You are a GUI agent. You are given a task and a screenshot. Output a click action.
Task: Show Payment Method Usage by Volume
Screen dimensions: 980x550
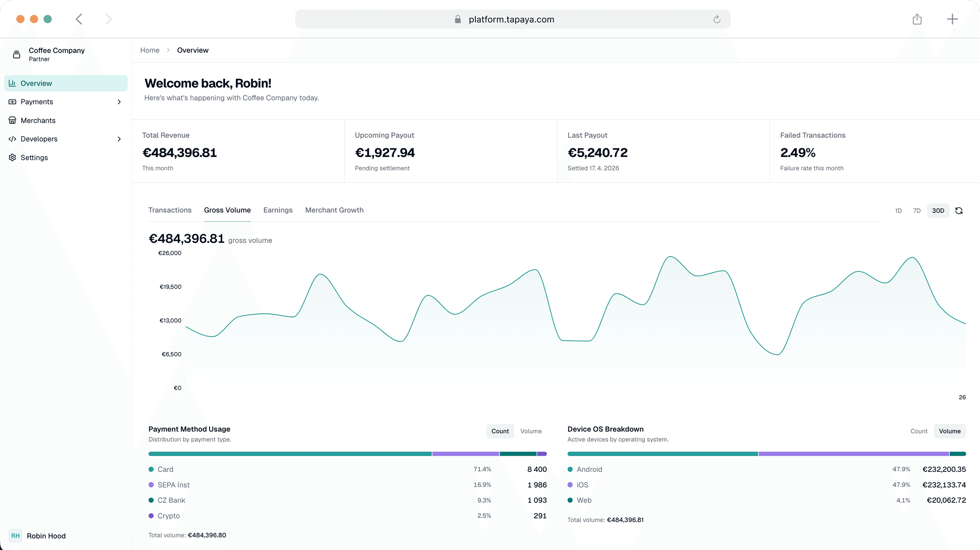[531, 431]
